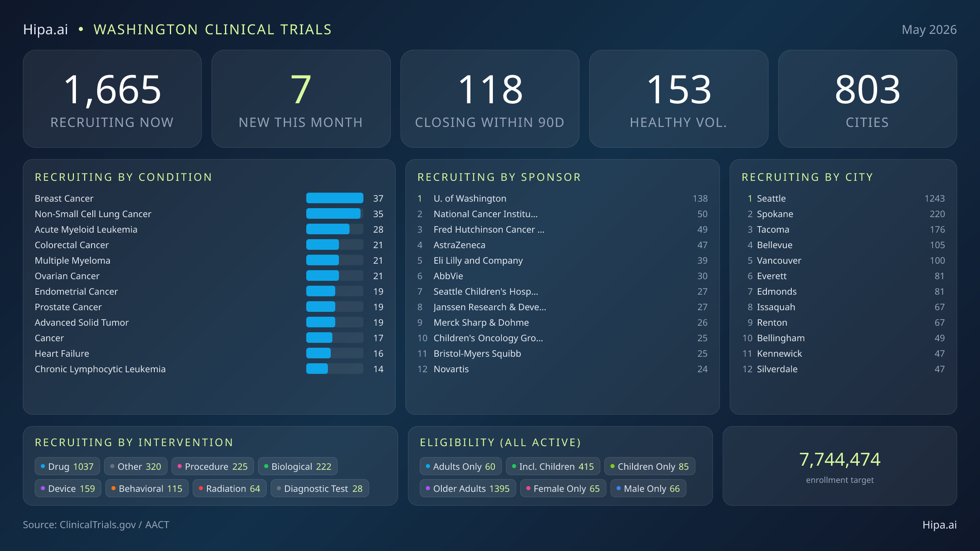Click Janssen Research & Deve... sponsor
The width and height of the screenshot is (980, 551).
562,307
